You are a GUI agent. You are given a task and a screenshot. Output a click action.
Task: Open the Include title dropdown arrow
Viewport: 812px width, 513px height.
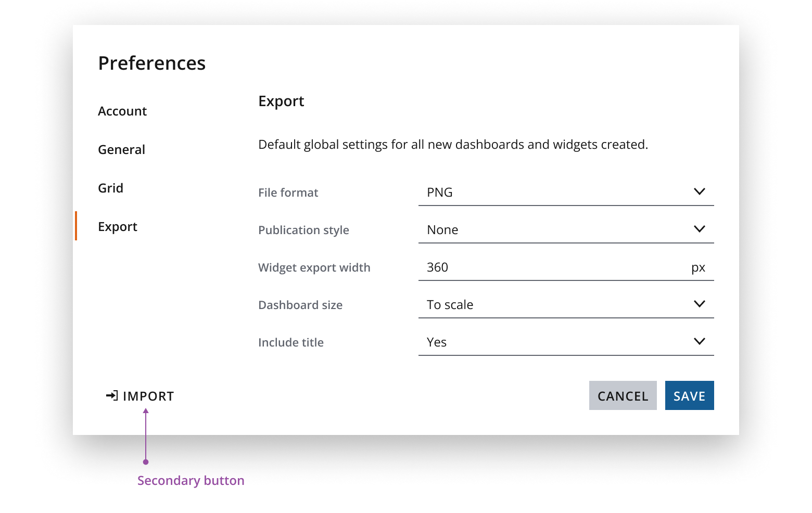tap(699, 342)
